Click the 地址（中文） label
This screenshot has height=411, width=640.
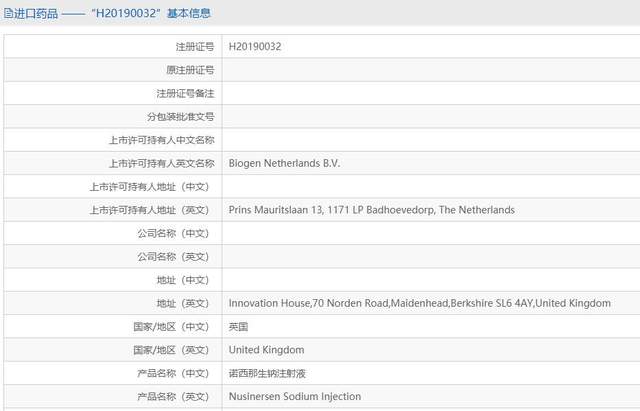click(x=183, y=280)
